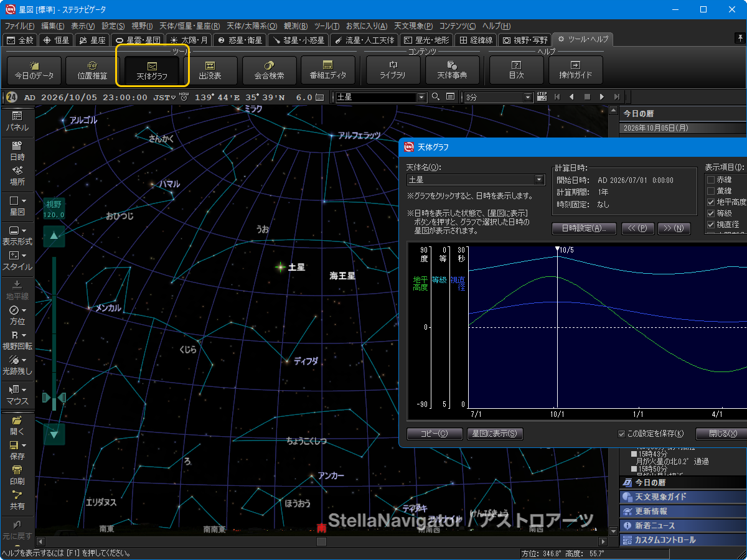Image resolution: width=747 pixels, height=560 pixels.
Task: Uncheck the 視直径 display item
Action: 711,225
